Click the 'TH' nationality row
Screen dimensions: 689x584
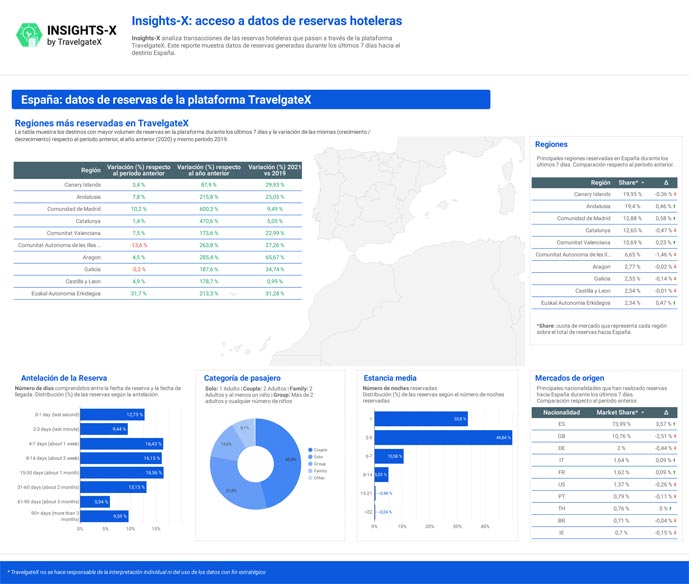tap(604, 508)
